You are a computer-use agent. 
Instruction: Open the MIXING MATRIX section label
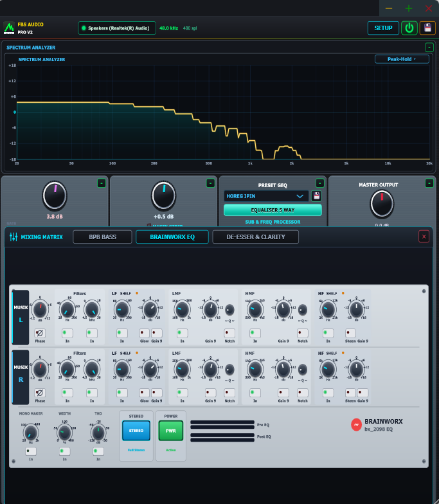(x=42, y=237)
